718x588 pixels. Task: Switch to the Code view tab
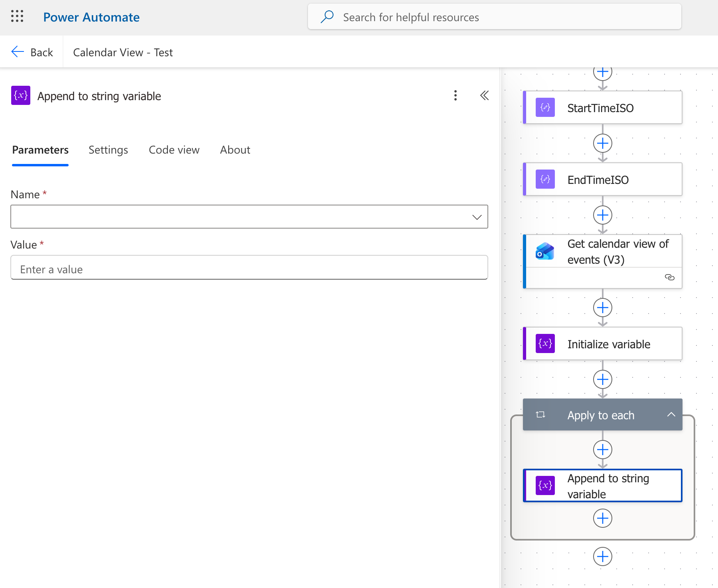174,150
